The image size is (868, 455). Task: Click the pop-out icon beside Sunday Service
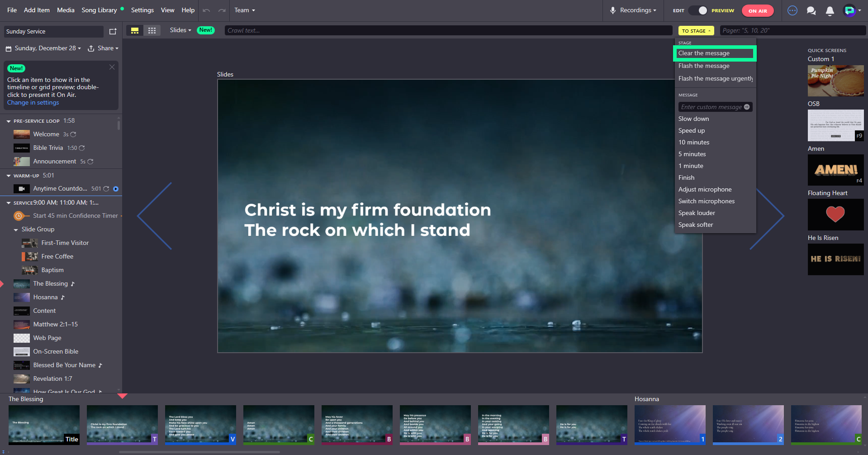coord(113,31)
